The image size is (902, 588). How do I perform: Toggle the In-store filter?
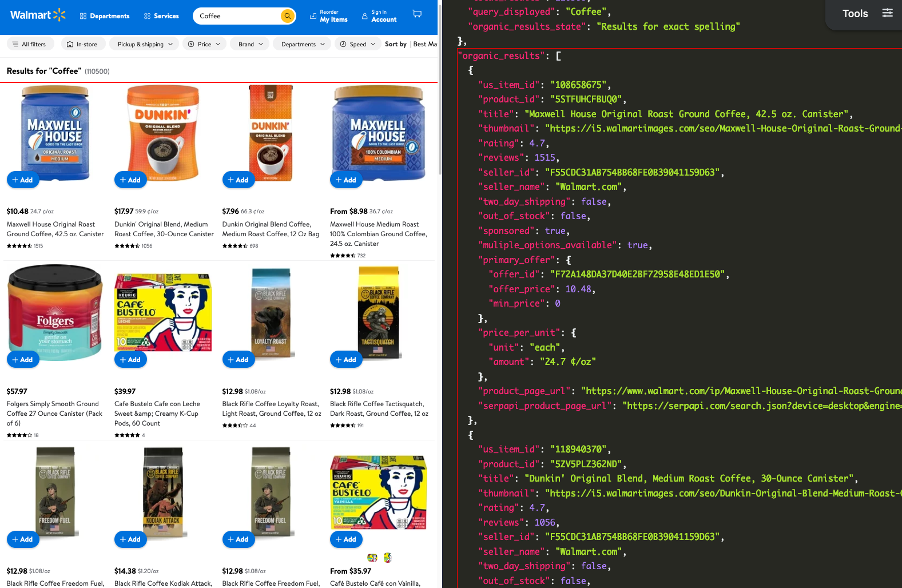pyautogui.click(x=82, y=44)
